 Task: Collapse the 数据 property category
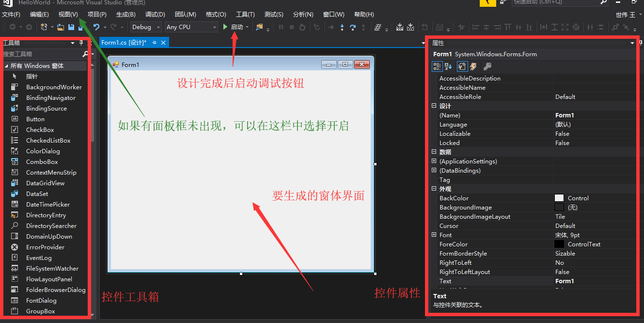[x=434, y=152]
